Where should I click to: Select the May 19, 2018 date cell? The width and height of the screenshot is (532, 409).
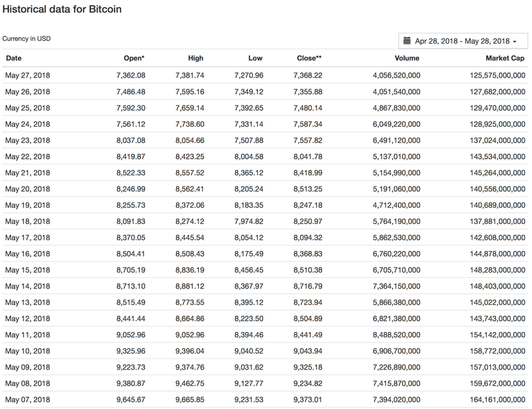[28, 205]
